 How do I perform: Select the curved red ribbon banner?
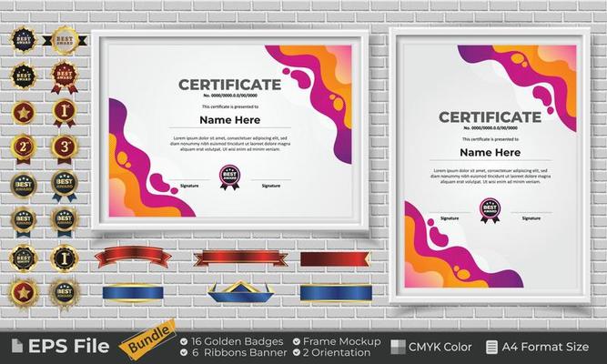pos(133,257)
